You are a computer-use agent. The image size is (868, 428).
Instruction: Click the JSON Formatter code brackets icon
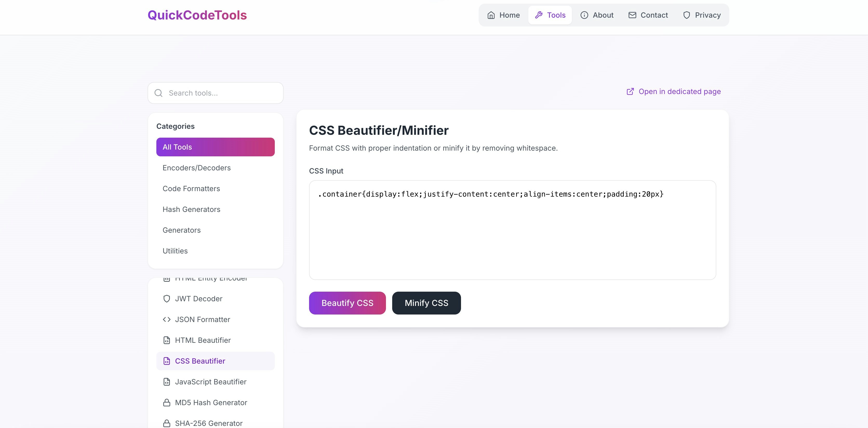[x=167, y=319]
